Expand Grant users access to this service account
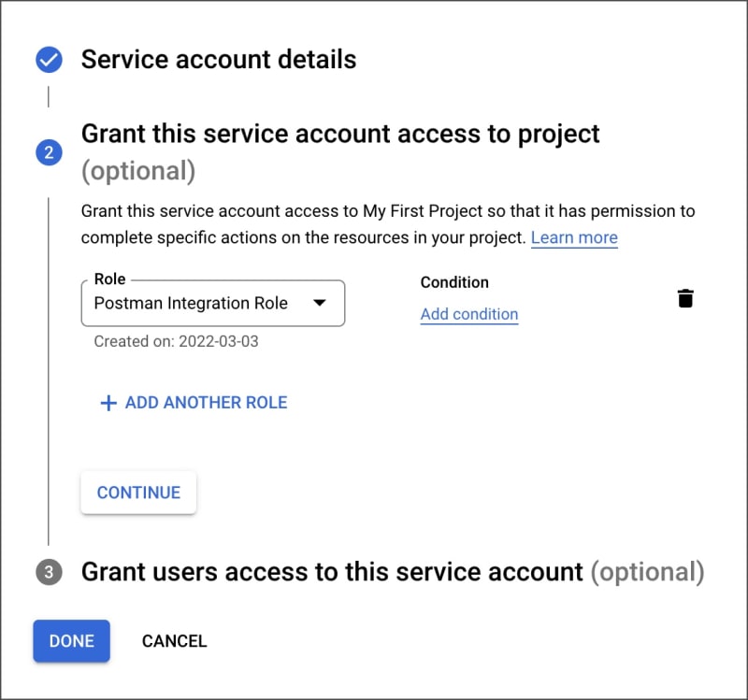The image size is (748, 700). click(x=332, y=571)
